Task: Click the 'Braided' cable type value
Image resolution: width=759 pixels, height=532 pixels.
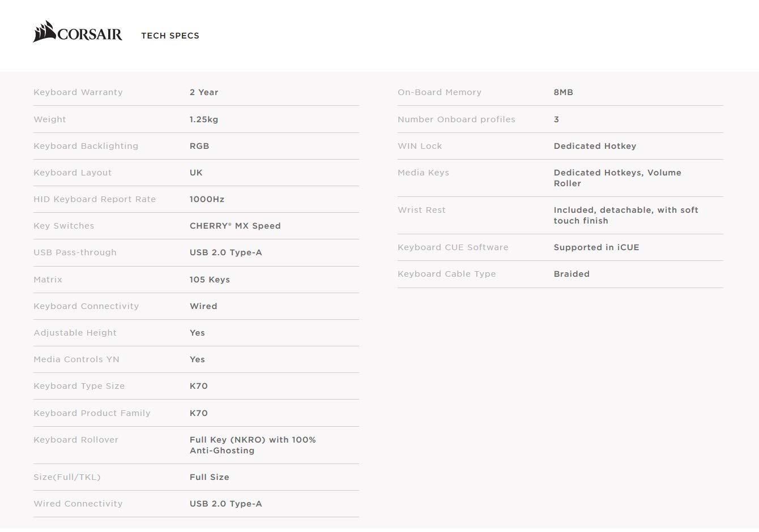Action: (x=572, y=274)
